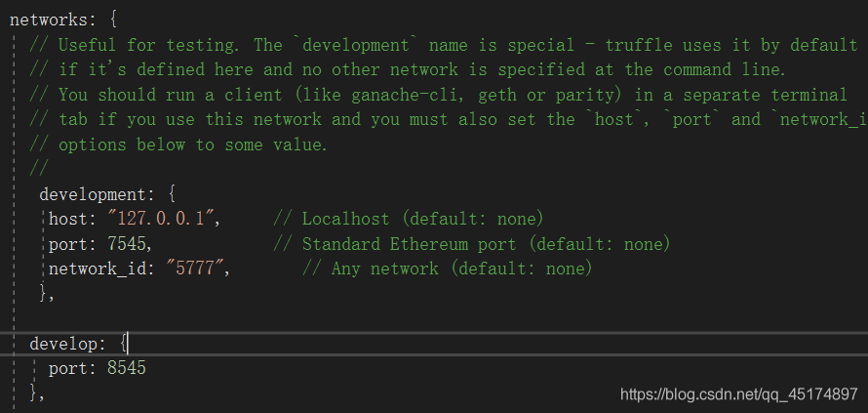This screenshot has height=413, width=868.
Task: Click the comment "options below to some value."
Action: [178, 145]
